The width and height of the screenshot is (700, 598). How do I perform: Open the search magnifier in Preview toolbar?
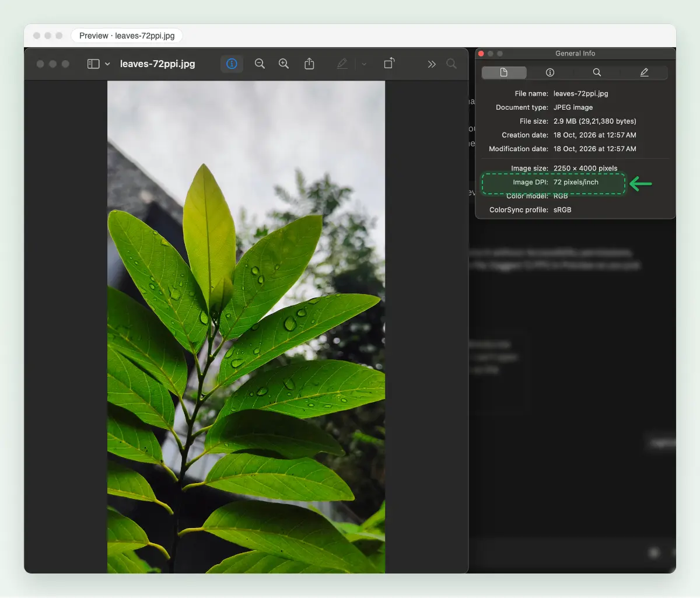pyautogui.click(x=452, y=64)
